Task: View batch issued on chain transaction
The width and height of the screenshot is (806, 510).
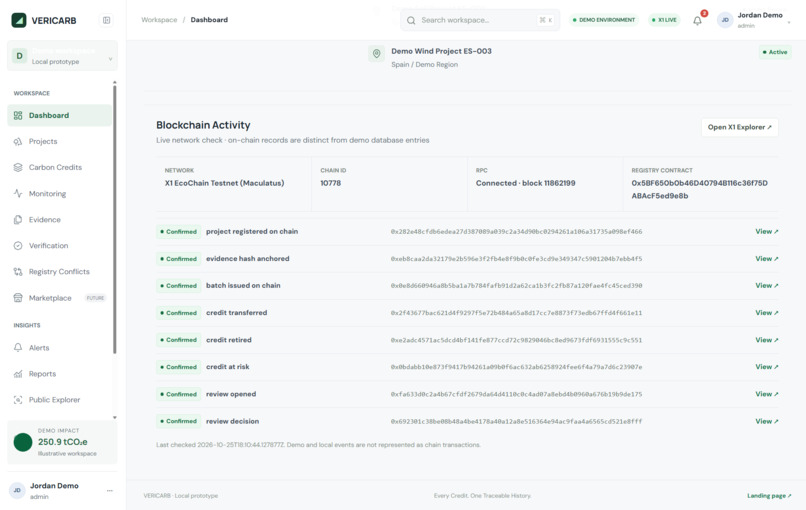Action: [766, 285]
